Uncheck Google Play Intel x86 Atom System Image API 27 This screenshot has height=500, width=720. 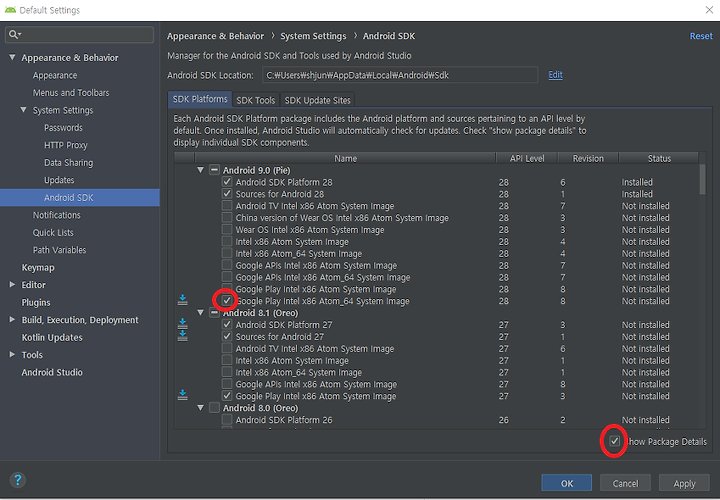227,396
